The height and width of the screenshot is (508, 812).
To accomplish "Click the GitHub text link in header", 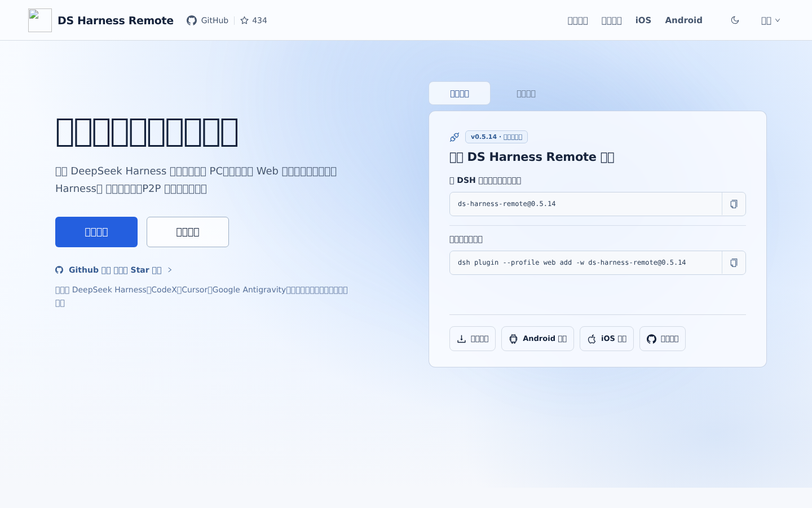I will coord(215,20).
